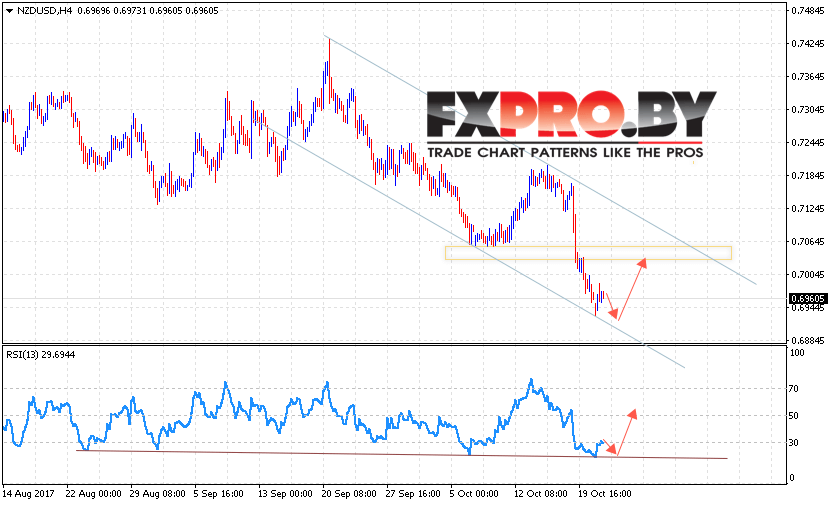829x505 pixels.
Task: Click the RSI scale value 50
Action: point(794,416)
